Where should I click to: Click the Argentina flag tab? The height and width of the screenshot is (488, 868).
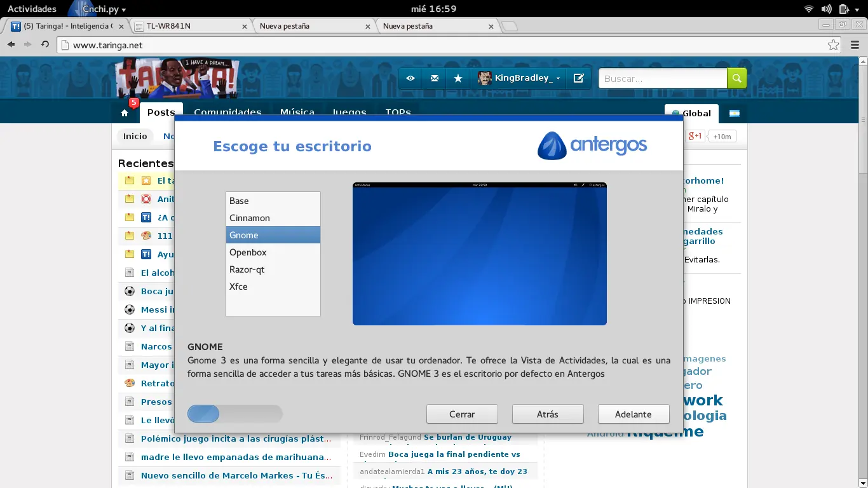point(735,113)
